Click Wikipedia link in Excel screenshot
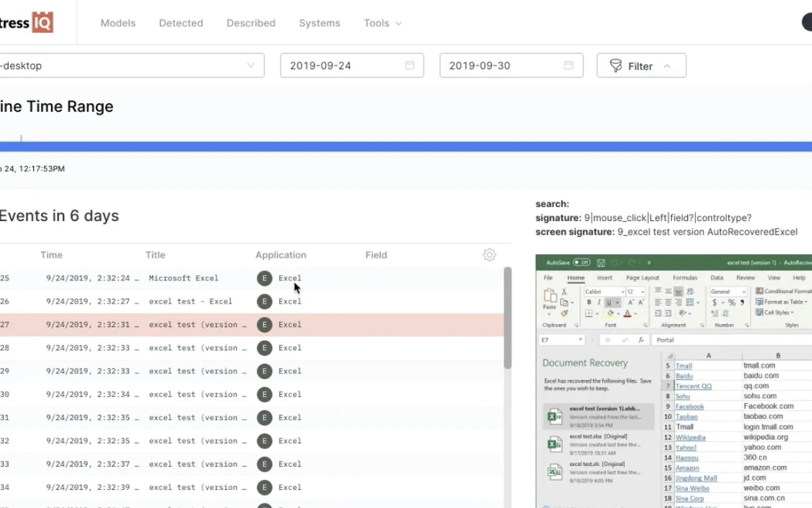812x508 pixels. pyautogui.click(x=690, y=437)
